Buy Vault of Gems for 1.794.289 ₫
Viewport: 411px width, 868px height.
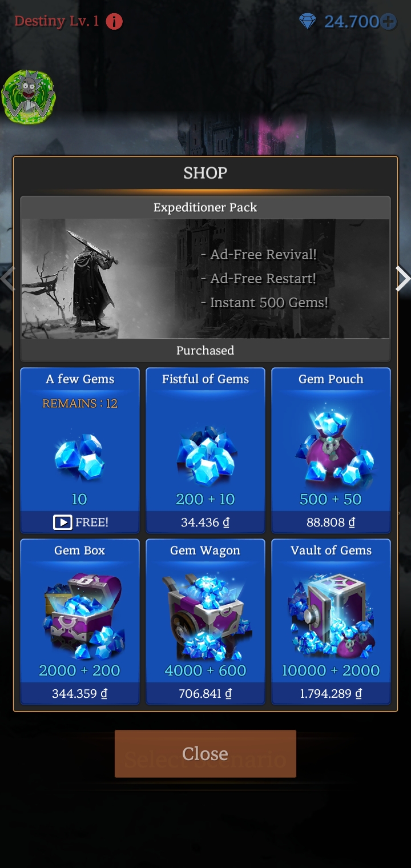tap(331, 693)
